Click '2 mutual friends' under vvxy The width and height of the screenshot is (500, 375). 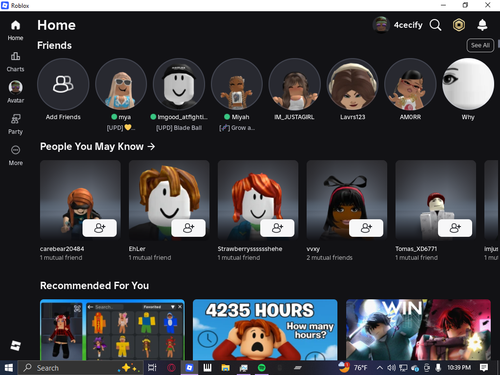pyautogui.click(x=329, y=258)
